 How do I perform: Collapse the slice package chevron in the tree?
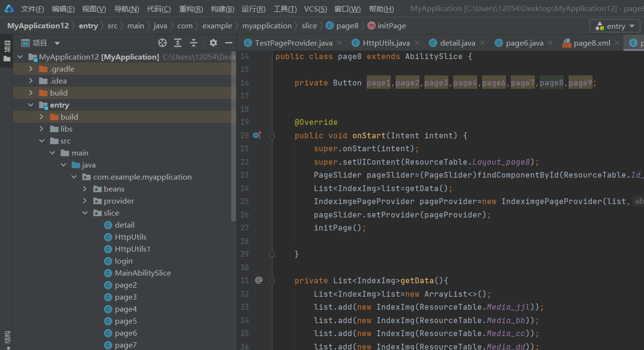[85, 213]
